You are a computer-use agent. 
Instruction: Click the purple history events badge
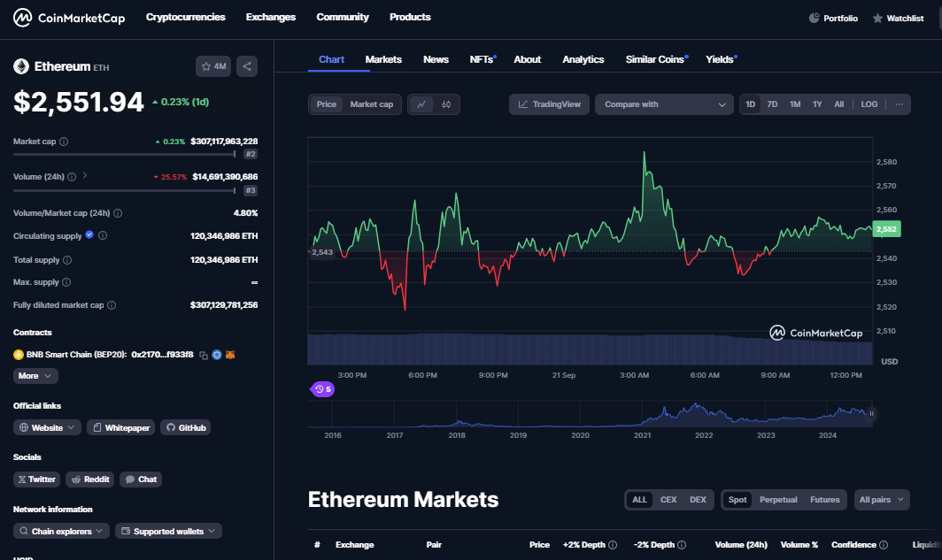[x=323, y=389]
